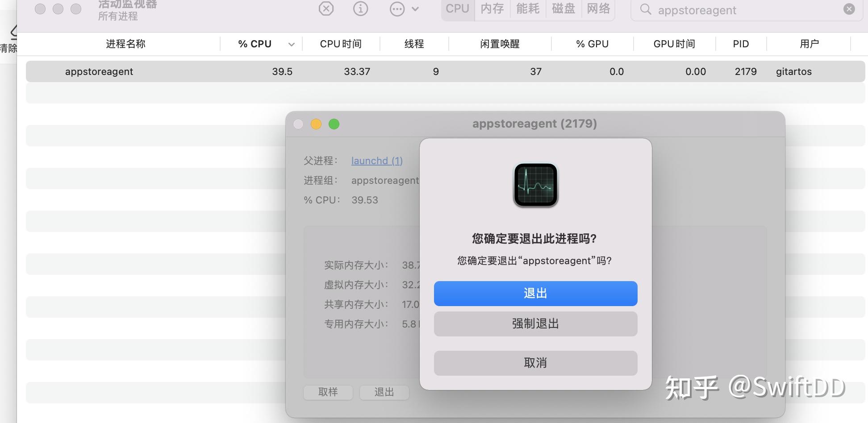Click the blue 退出 button in the dialog
Image resolution: width=868 pixels, height=423 pixels.
tap(535, 293)
